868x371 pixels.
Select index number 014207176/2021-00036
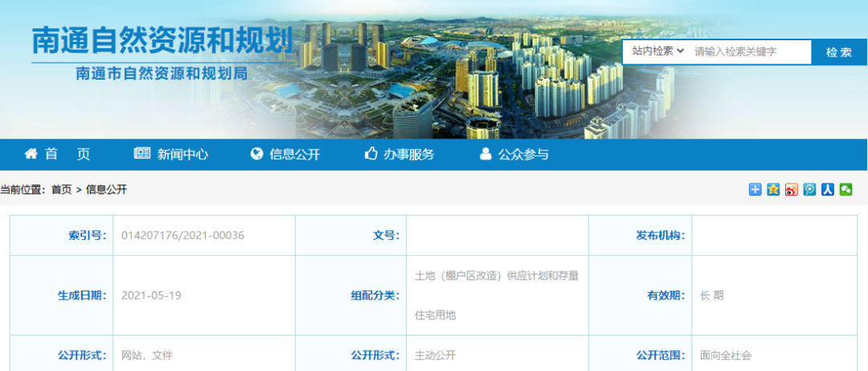[x=182, y=235]
